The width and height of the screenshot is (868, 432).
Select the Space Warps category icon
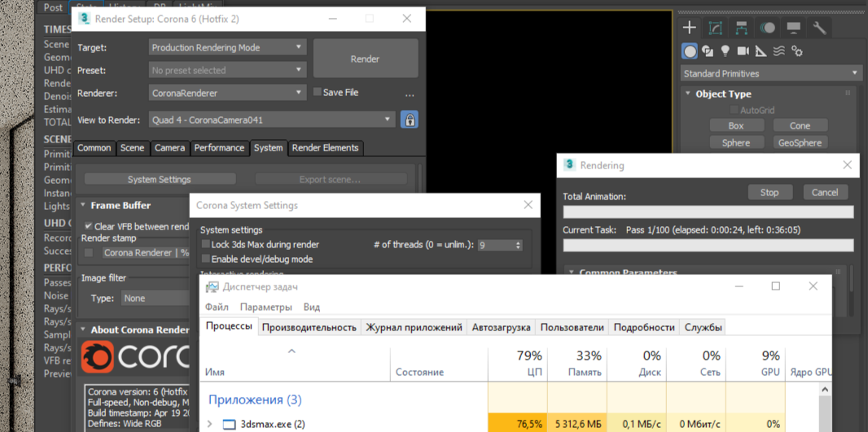coord(779,51)
